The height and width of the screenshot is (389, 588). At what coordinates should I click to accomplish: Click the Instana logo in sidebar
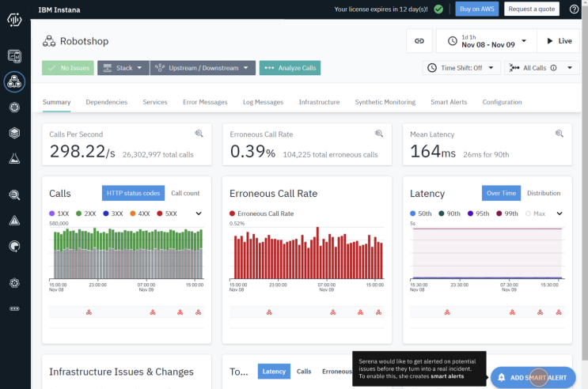point(14,20)
